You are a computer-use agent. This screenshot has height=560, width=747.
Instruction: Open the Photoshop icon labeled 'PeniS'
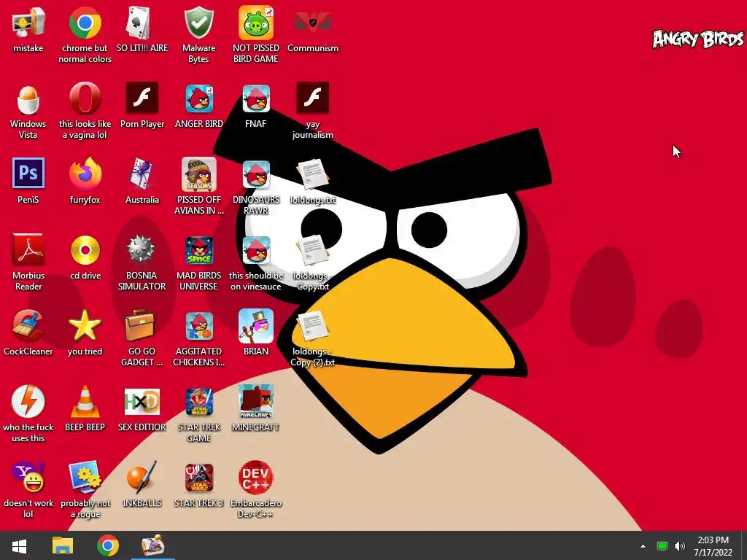point(28,174)
